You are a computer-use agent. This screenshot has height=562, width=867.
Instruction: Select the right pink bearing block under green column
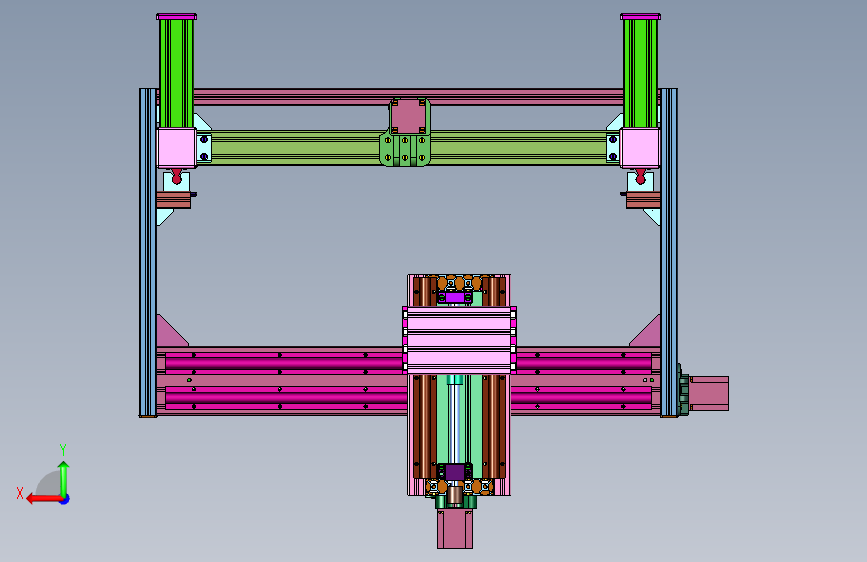(640, 148)
